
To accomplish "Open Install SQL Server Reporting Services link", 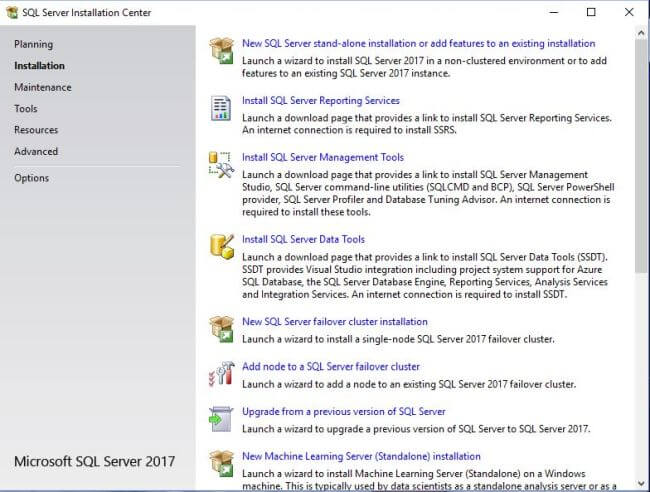I will 321,100.
